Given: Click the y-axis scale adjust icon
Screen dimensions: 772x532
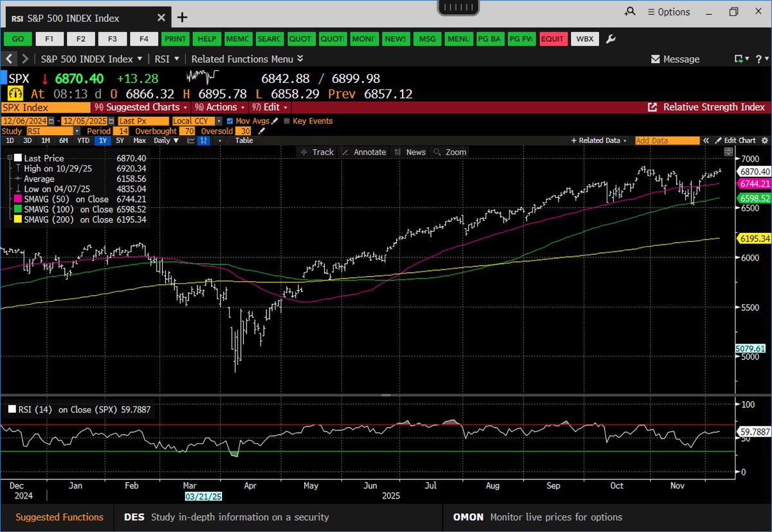Looking at the screenshot, I should click(728, 152).
